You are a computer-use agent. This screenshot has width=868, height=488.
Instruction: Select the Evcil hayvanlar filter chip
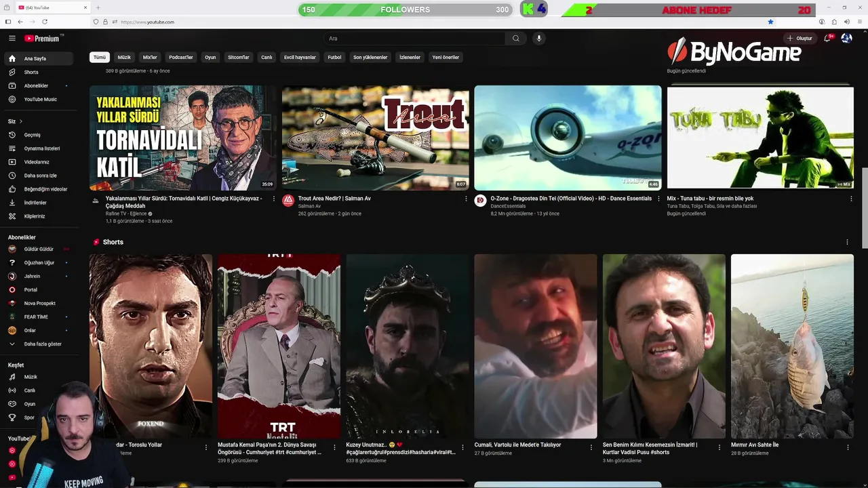click(x=300, y=57)
